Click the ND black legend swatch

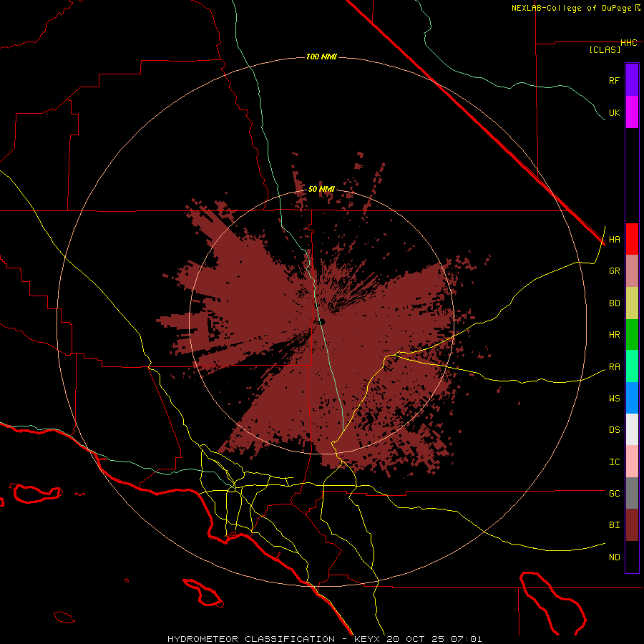click(x=632, y=557)
